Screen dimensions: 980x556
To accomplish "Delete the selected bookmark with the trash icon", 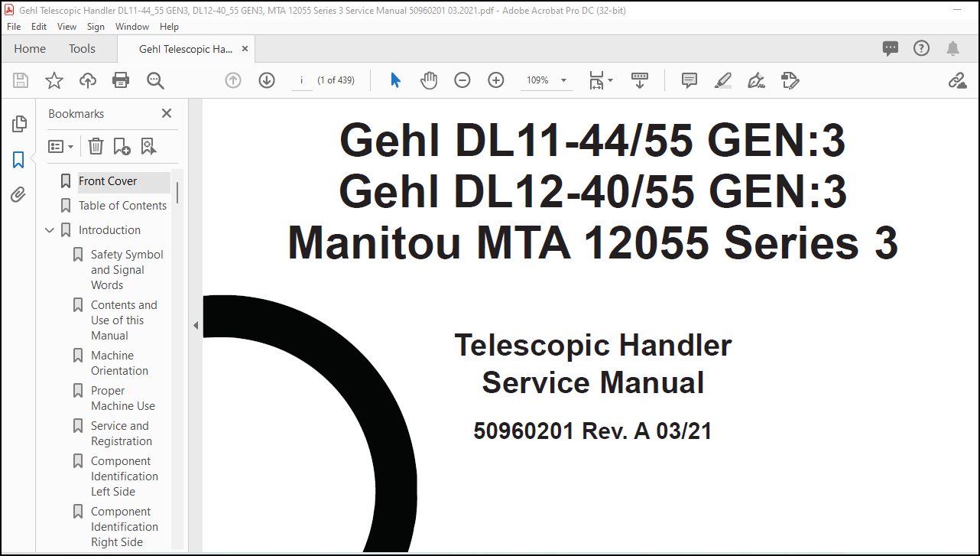I will tap(96, 146).
